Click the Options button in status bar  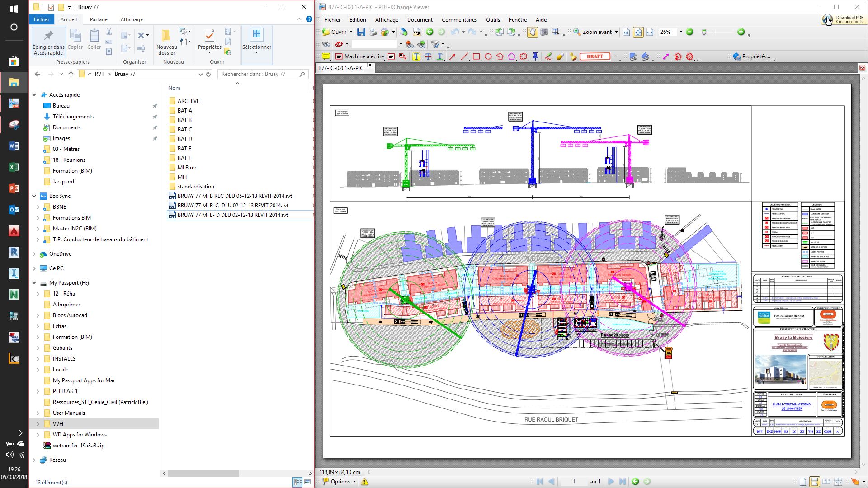(x=340, y=482)
